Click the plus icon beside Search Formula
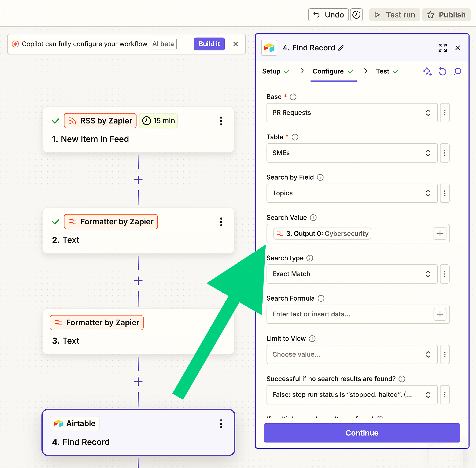Viewport: 476px width, 468px height. click(x=440, y=314)
